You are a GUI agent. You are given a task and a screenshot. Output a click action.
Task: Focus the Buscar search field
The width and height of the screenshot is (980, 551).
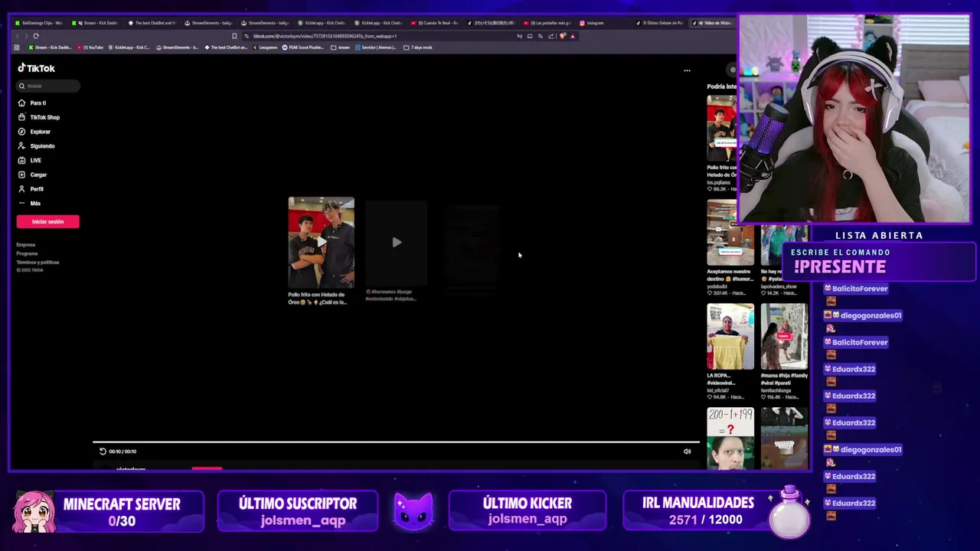coord(48,86)
